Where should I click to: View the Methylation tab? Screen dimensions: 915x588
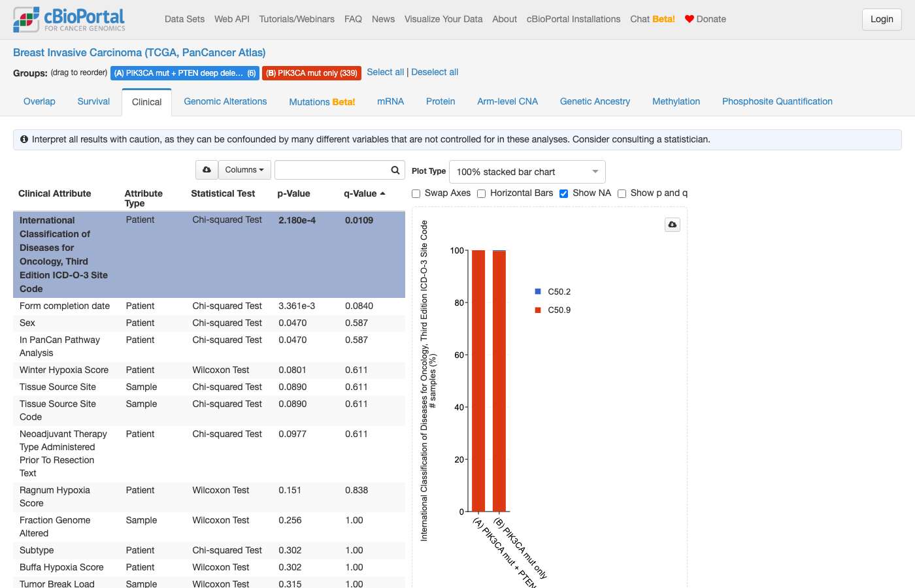676,101
